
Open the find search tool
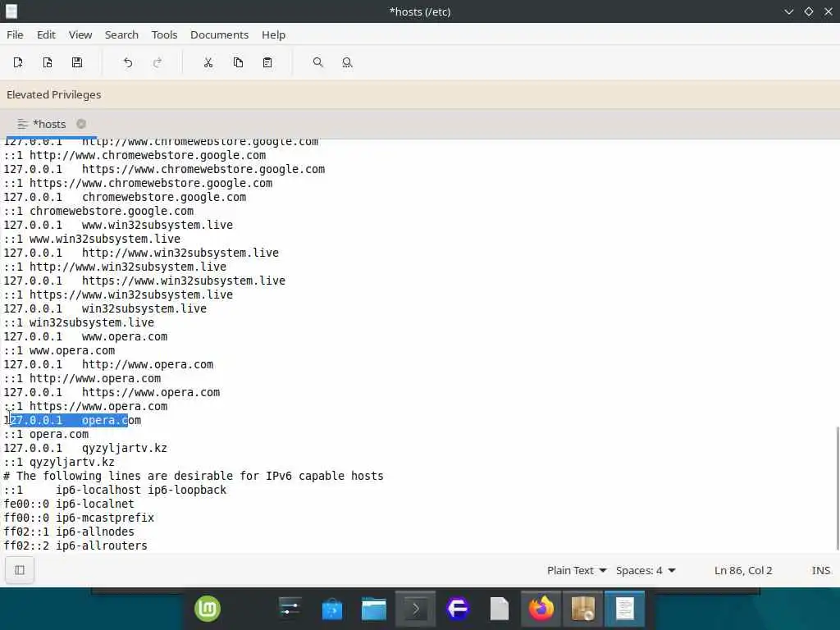tap(317, 62)
